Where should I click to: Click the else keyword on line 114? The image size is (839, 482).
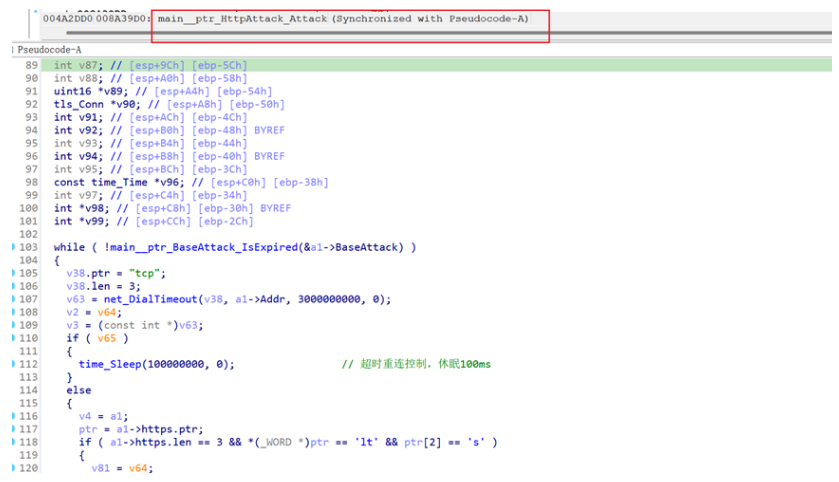coord(78,390)
